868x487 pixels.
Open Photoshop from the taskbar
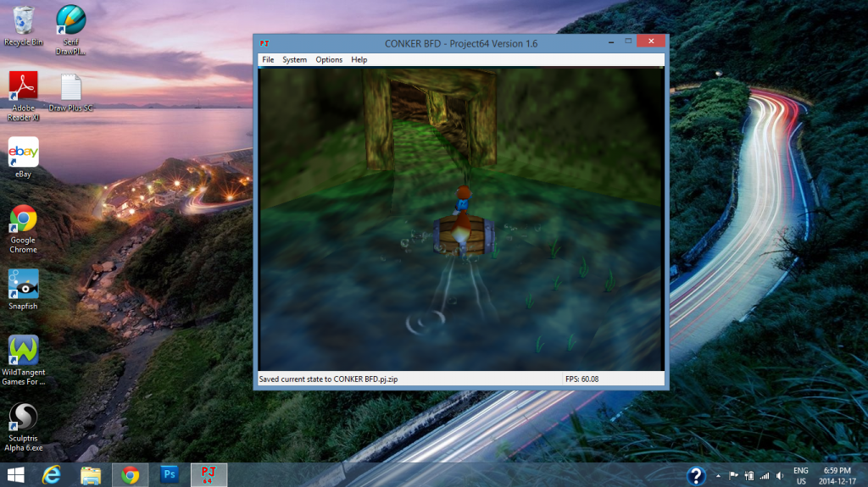[x=169, y=474]
